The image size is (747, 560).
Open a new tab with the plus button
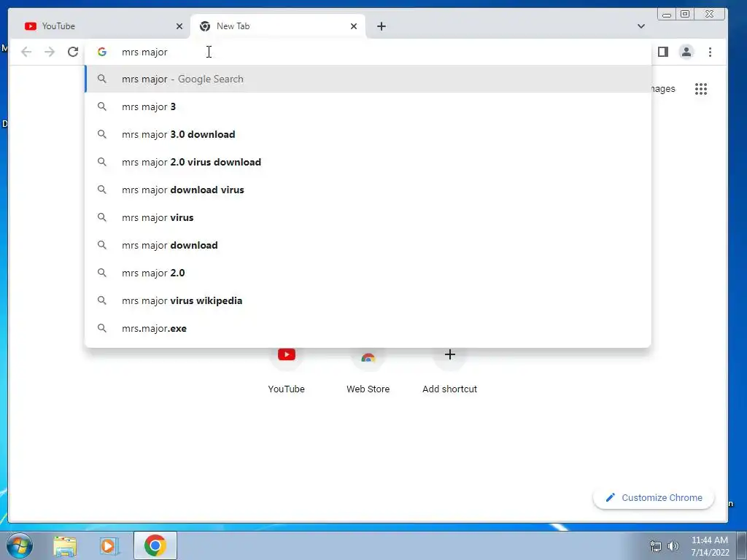click(x=381, y=26)
